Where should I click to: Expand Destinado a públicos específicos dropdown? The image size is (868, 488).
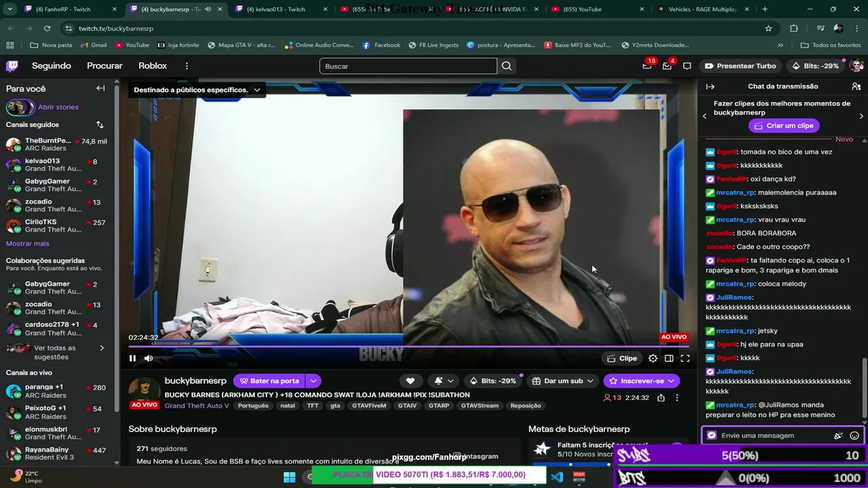pyautogui.click(x=197, y=89)
